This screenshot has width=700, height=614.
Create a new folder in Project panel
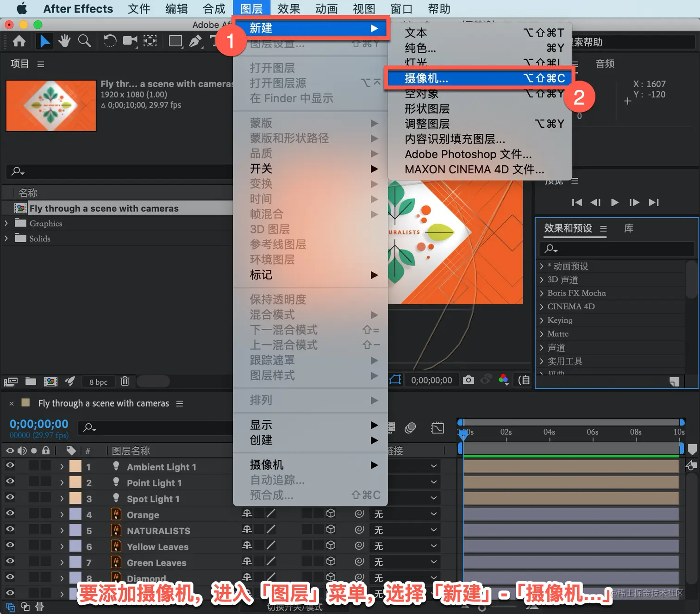pyautogui.click(x=31, y=381)
